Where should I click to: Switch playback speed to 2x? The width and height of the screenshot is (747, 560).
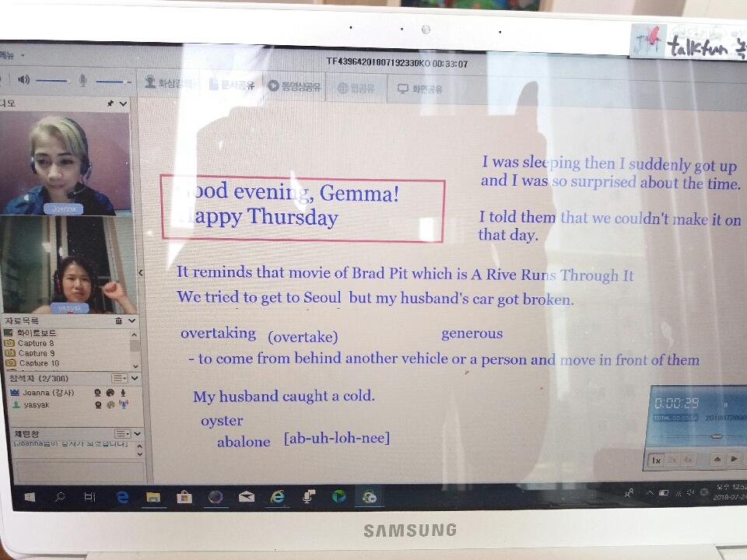click(x=672, y=460)
